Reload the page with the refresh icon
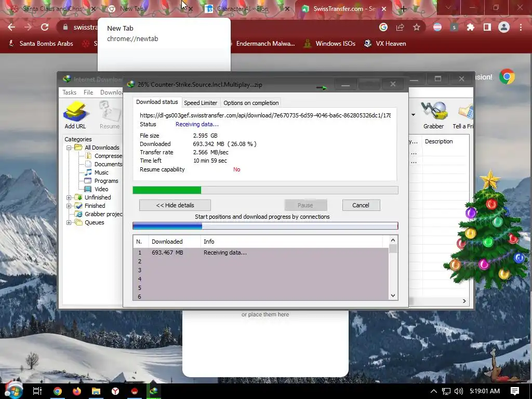532x399 pixels. coord(45,27)
